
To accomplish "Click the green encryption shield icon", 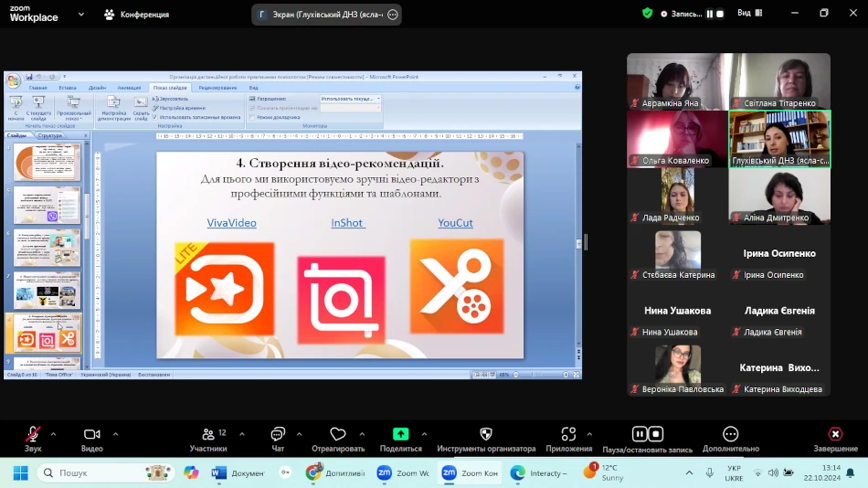I will (x=647, y=14).
